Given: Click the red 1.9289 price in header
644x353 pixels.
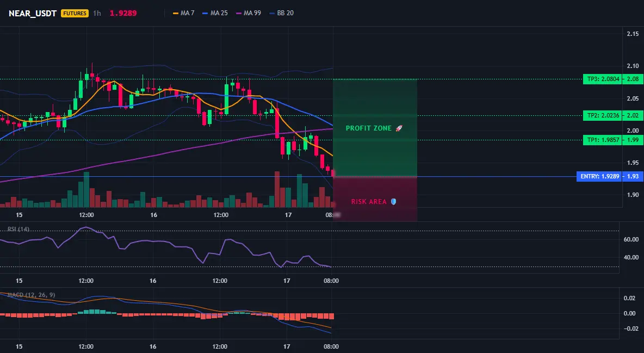Looking at the screenshot, I should [x=123, y=13].
